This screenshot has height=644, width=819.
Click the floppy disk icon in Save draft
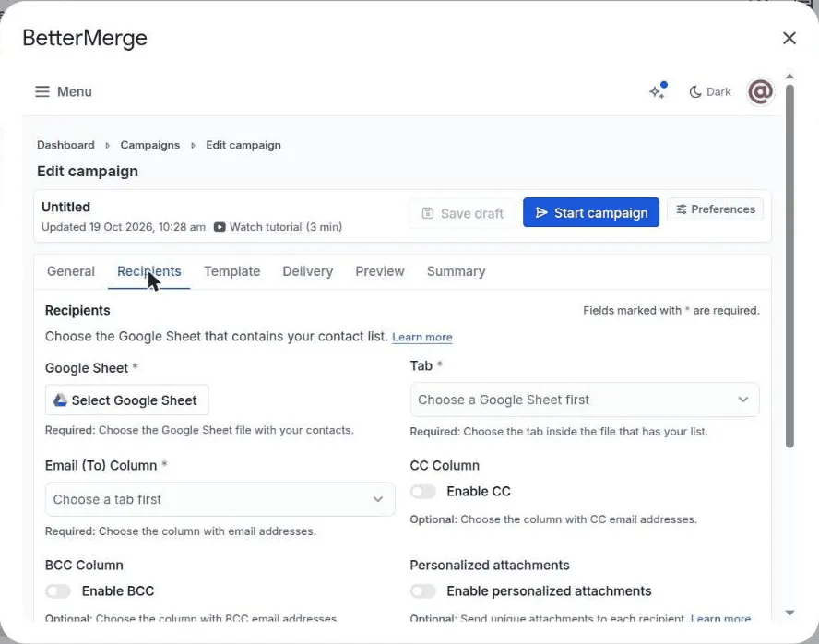pos(428,213)
